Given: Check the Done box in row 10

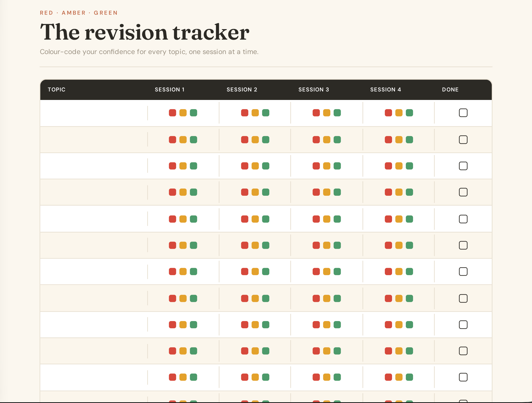Looking at the screenshot, I should (463, 351).
